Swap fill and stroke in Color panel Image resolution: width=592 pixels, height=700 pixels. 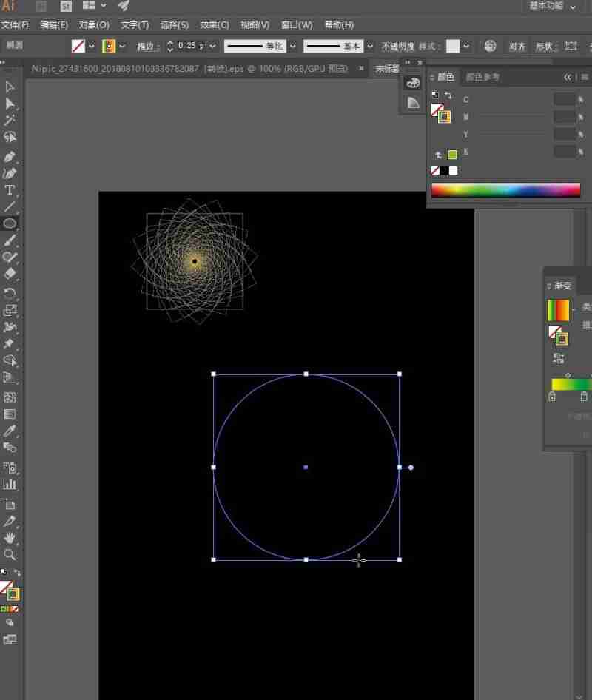448,95
